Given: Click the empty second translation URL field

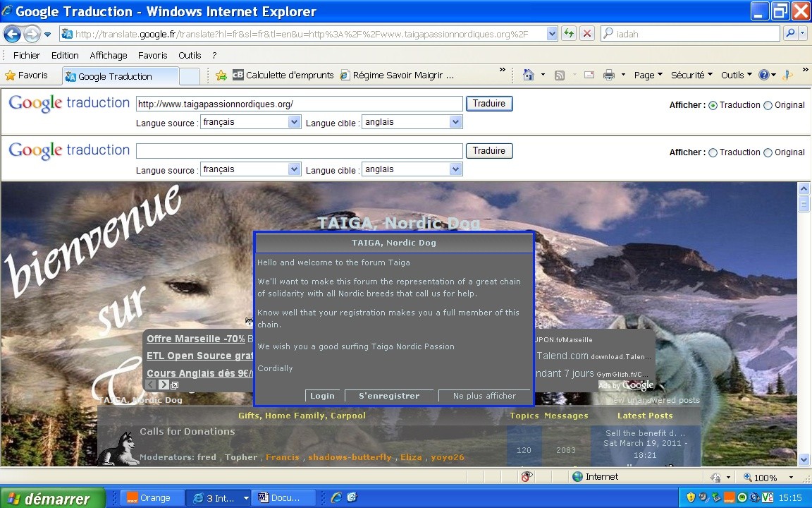Looking at the screenshot, I should [x=300, y=151].
